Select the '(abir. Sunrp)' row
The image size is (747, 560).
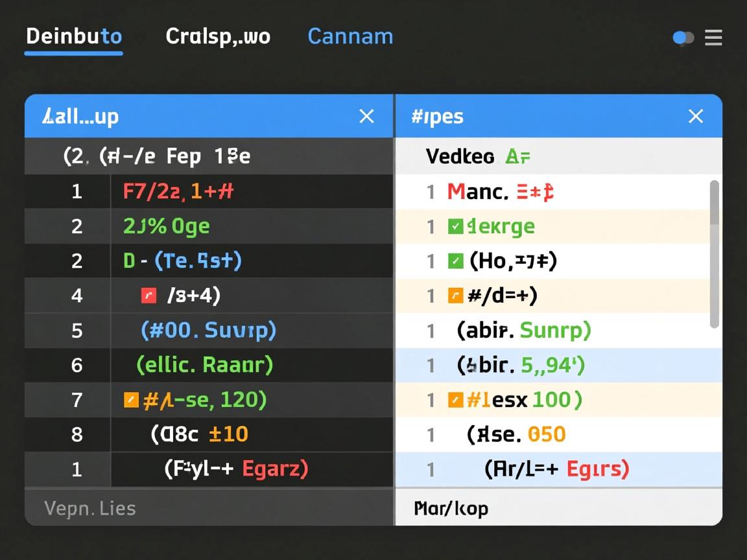tap(524, 331)
